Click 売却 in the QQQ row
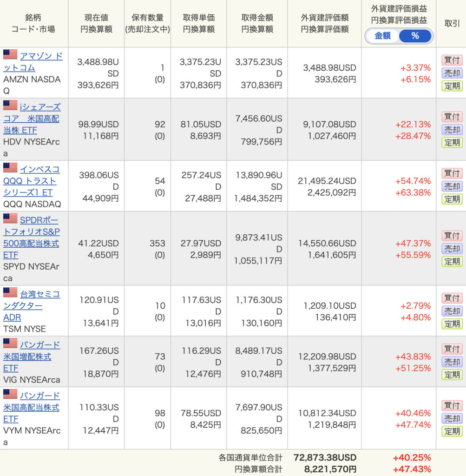Screen dimensions: 466x476 click(x=452, y=186)
